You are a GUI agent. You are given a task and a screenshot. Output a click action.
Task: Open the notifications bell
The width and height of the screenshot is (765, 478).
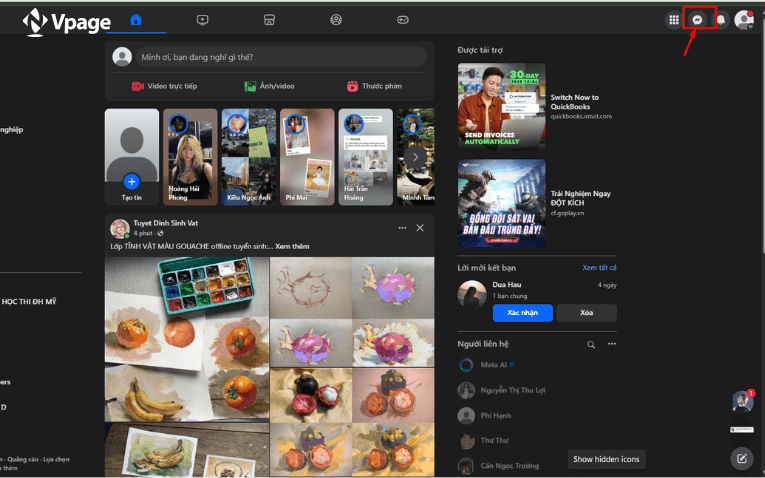[721, 20]
